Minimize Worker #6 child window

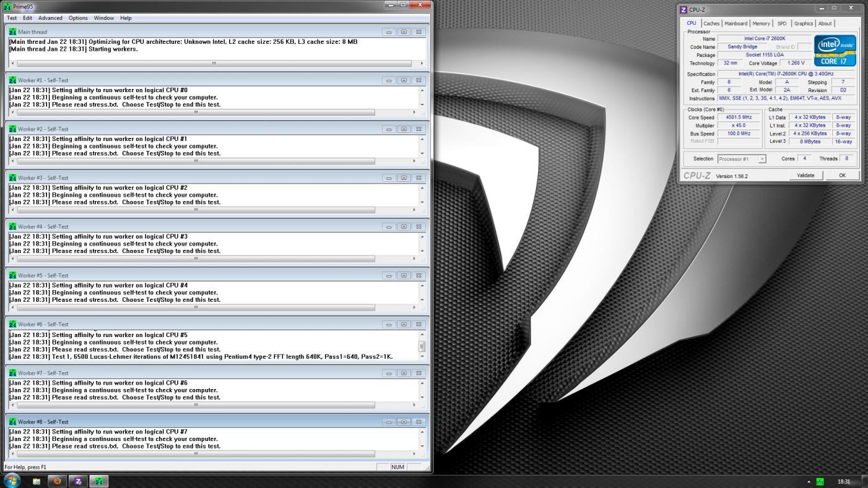tap(389, 325)
